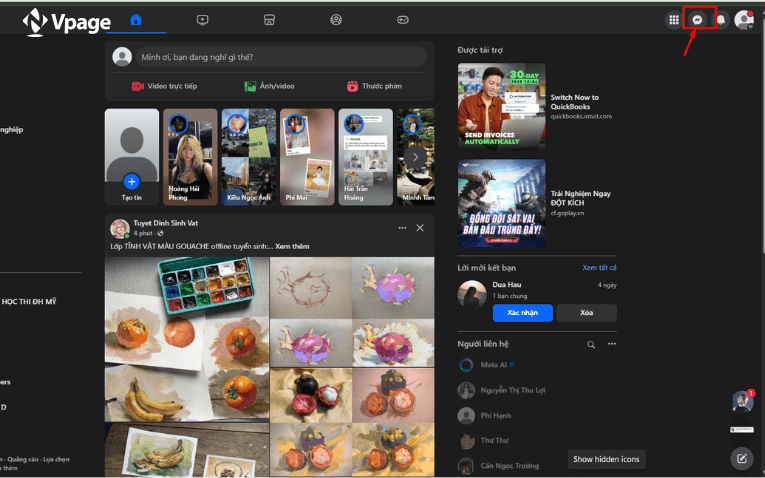765x478 pixels.
Task: Open the Gaming tab icon
Action: click(403, 20)
